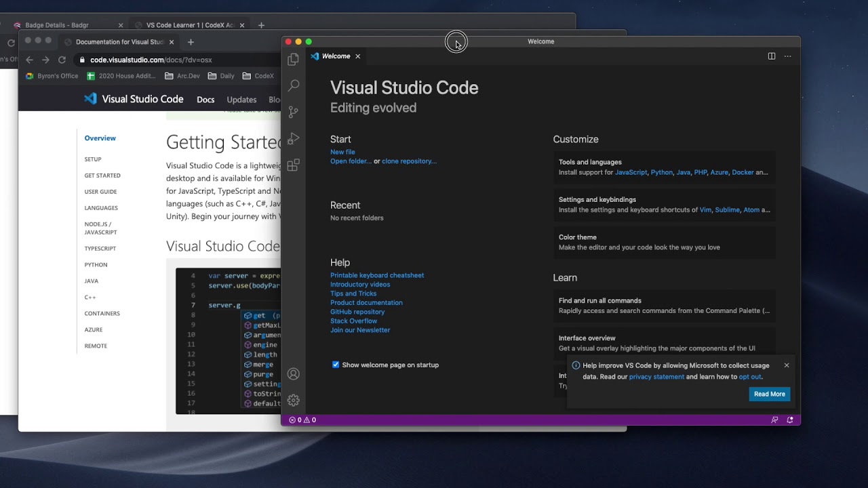868x488 pixels.
Task: Open the Manage gear icon
Action: [293, 401]
